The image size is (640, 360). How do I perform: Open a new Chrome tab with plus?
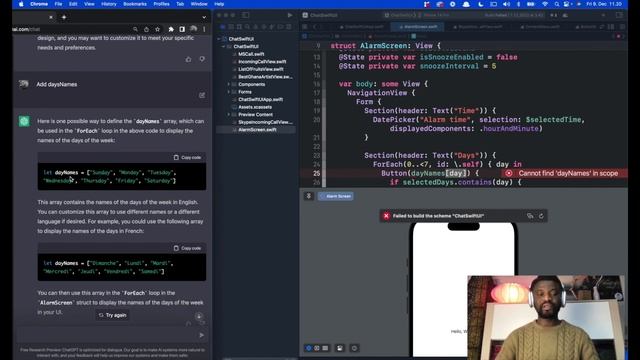[x=64, y=17]
